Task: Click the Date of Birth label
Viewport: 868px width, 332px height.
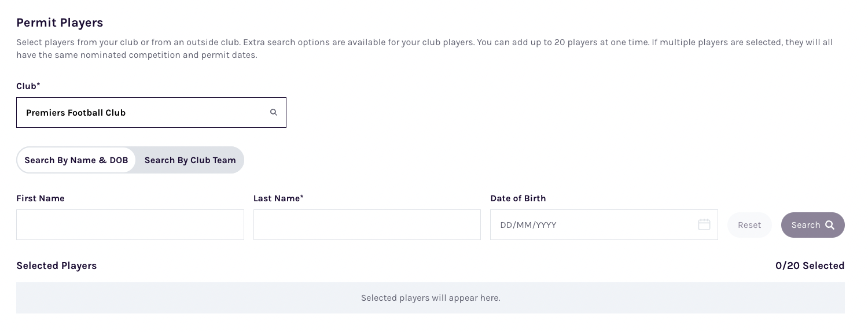Action: point(518,198)
